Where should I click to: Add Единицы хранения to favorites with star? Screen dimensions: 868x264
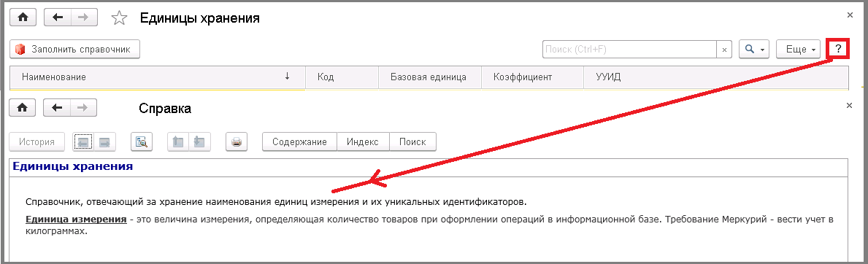click(x=118, y=18)
